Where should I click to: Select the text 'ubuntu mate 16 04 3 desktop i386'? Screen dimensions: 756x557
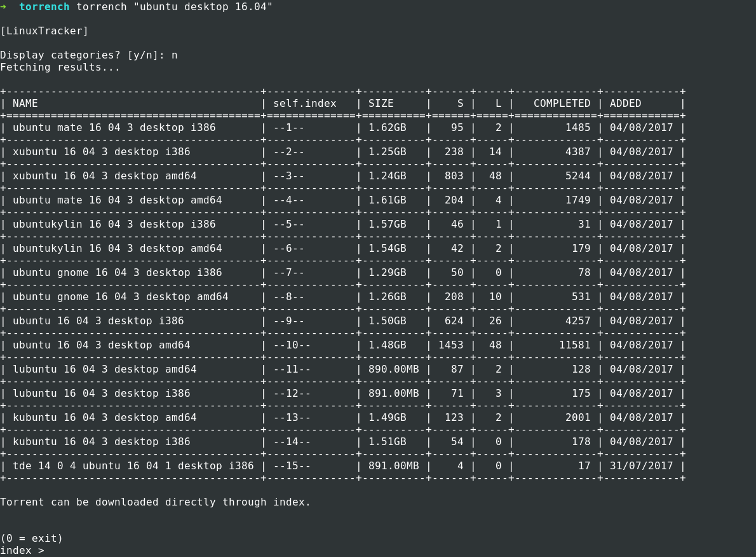tap(114, 128)
